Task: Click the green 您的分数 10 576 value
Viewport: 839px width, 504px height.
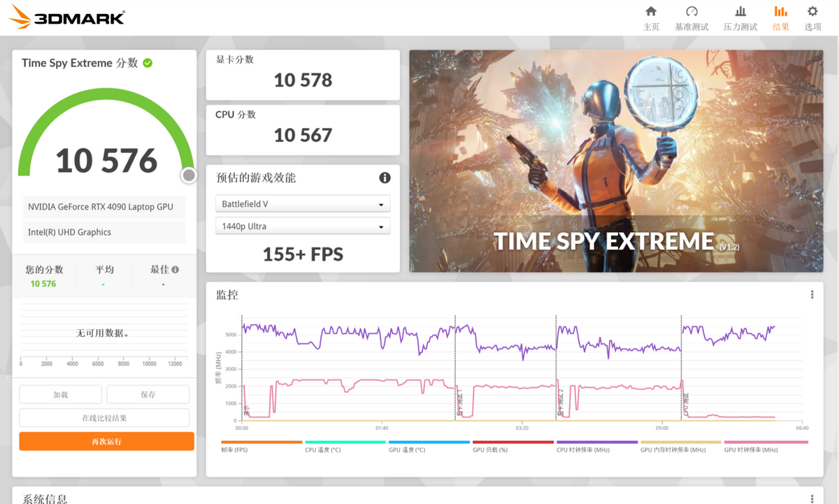Action: (43, 284)
